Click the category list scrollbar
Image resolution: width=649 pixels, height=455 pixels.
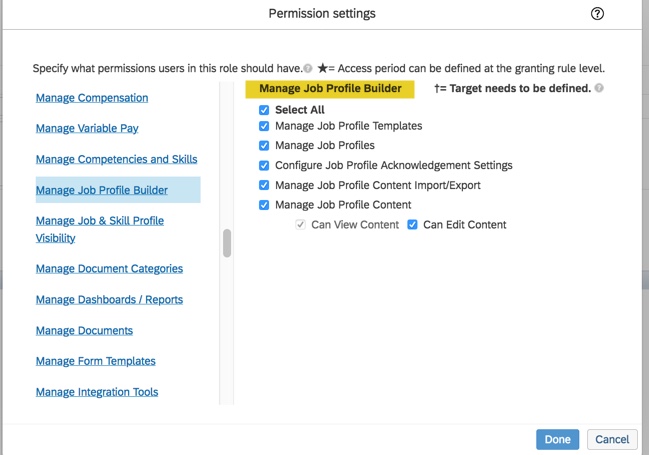pos(227,243)
